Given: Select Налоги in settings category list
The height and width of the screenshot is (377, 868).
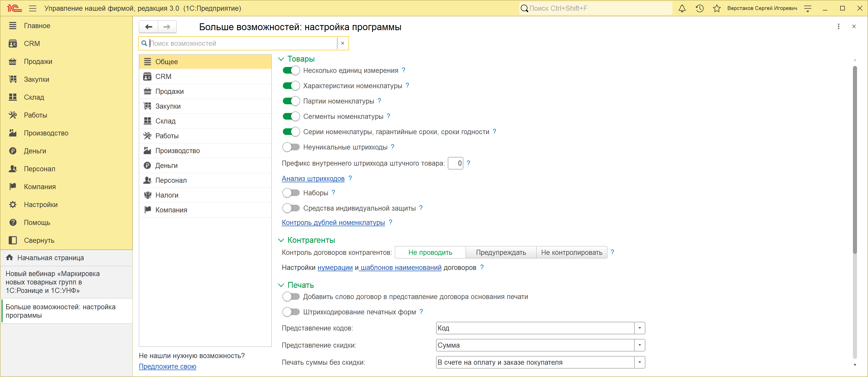Looking at the screenshot, I should [x=205, y=195].
